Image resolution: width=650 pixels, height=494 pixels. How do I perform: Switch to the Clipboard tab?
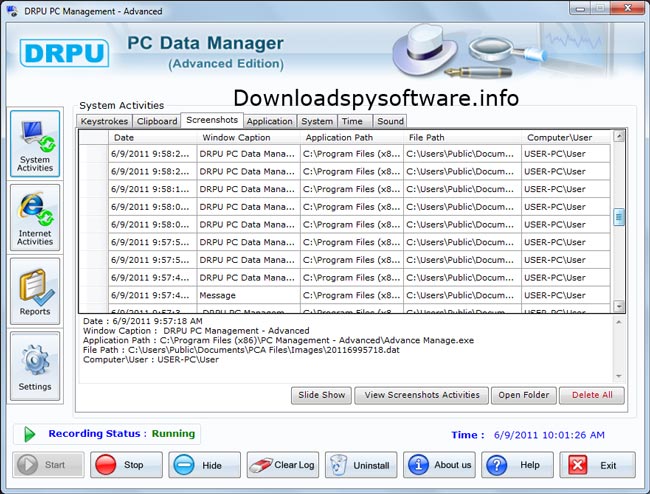tap(157, 121)
